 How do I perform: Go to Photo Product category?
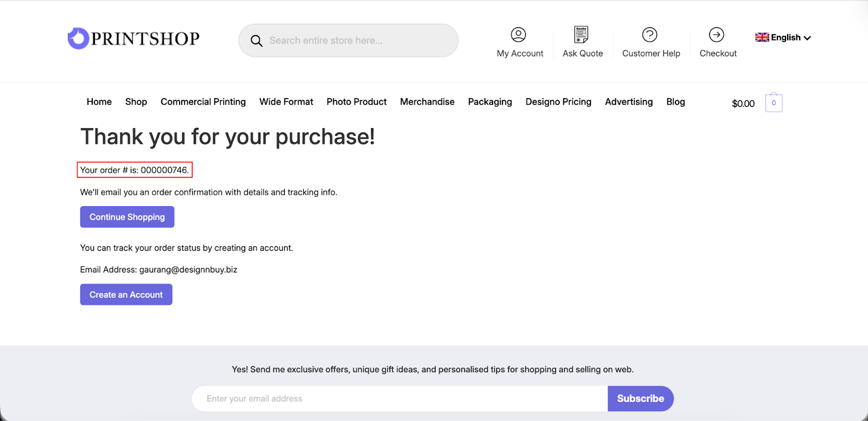tap(356, 102)
